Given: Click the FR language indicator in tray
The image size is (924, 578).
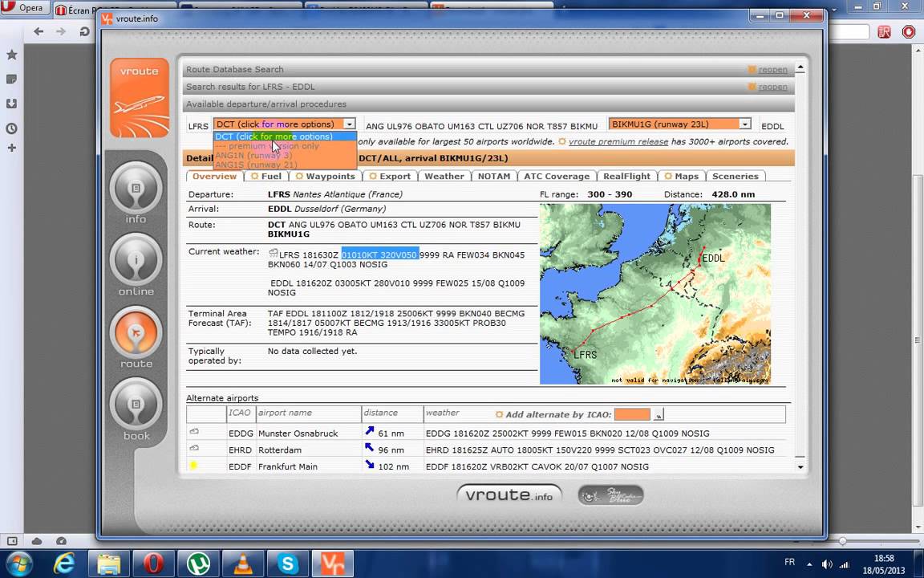Looking at the screenshot, I should click(x=789, y=562).
